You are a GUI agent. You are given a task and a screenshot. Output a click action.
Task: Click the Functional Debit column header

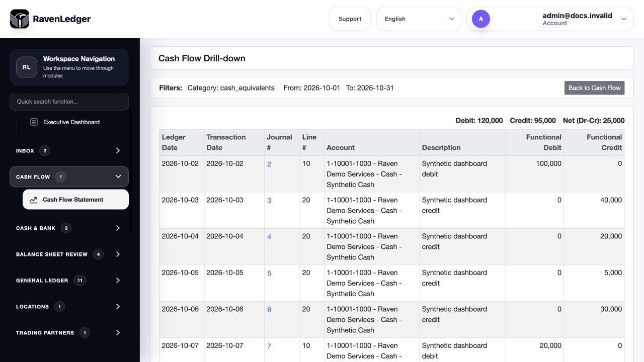tap(535, 142)
